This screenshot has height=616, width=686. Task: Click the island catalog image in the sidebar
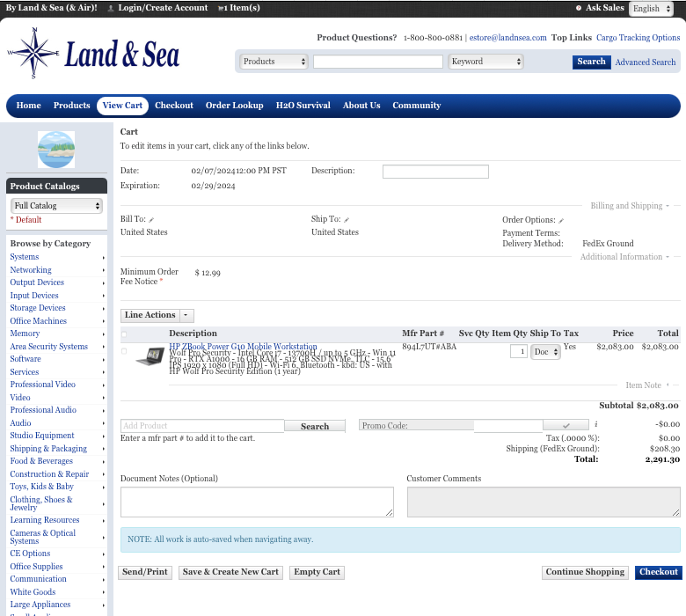[56, 150]
